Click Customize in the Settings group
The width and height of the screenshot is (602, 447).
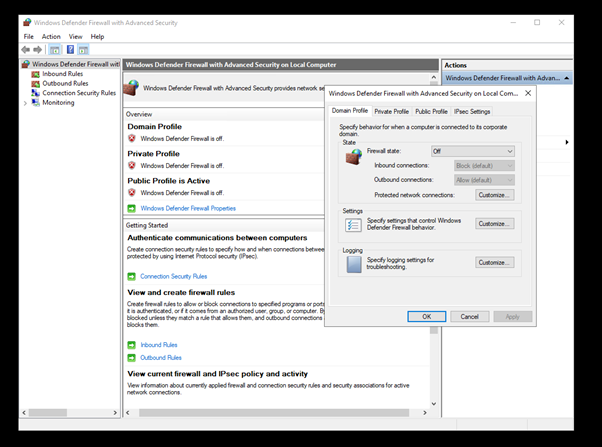[x=494, y=224]
